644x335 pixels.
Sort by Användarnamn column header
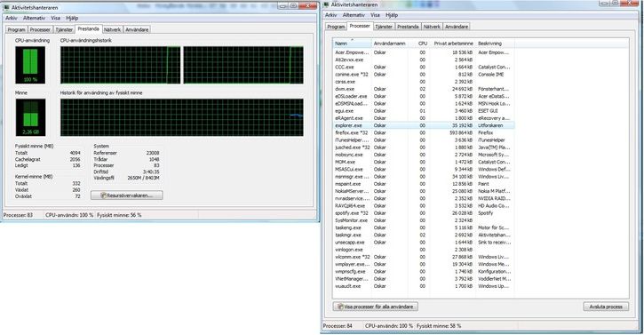click(x=389, y=44)
